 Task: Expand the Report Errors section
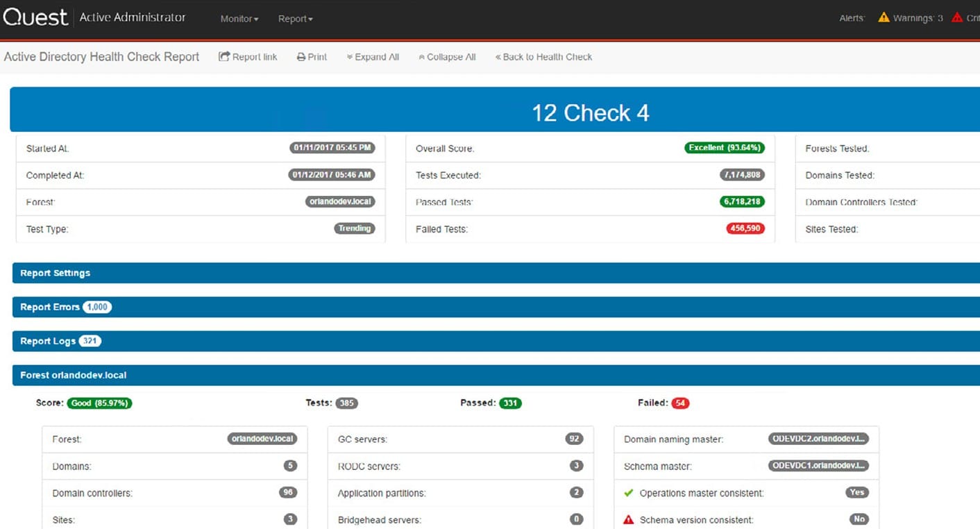click(496, 307)
